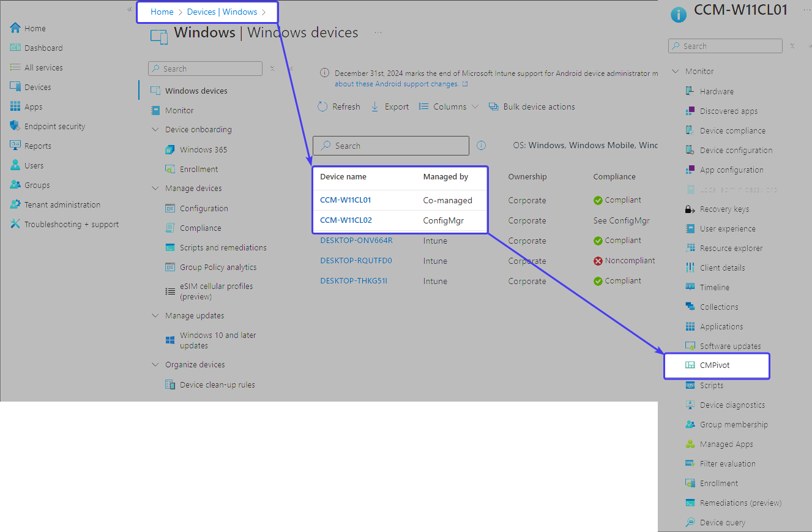This screenshot has width=812, height=532.
Task: Collapse the Manage updates section
Action: coord(155,316)
